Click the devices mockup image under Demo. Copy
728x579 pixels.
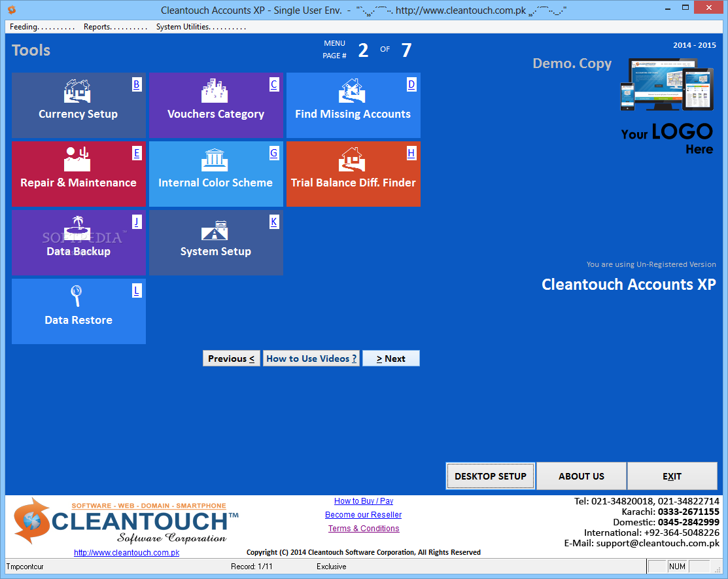(x=667, y=84)
